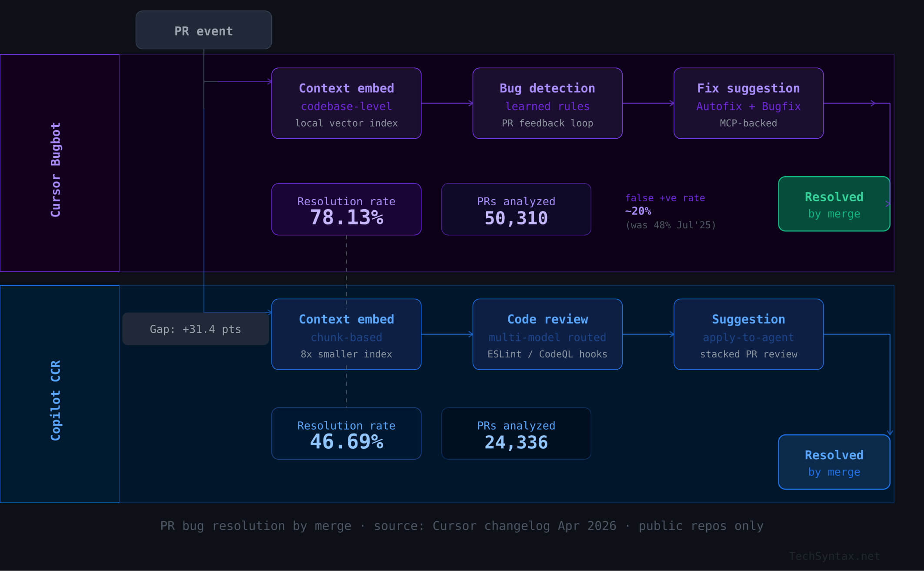Click the 78.13% Resolution rate card
The height and width of the screenshot is (584, 924).
tap(346, 210)
